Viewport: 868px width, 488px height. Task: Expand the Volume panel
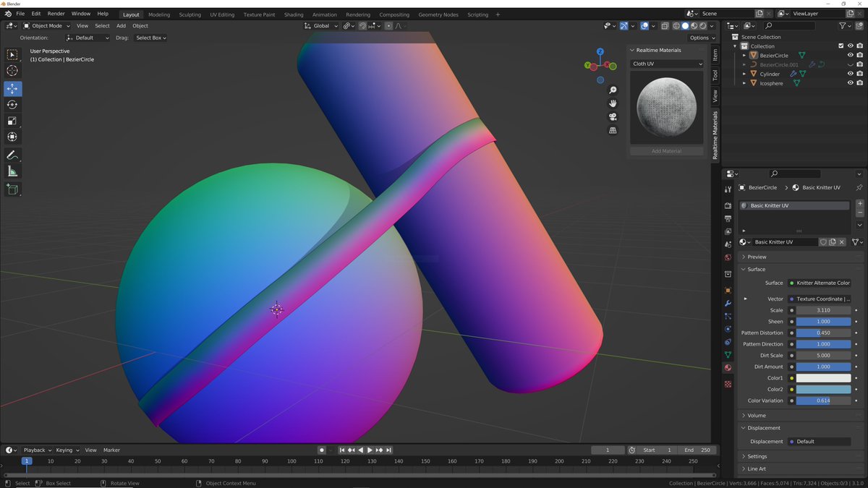point(757,416)
